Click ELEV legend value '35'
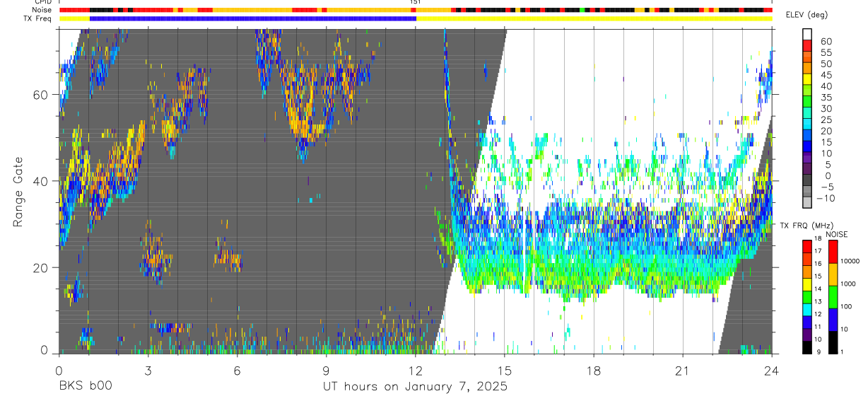868x401 pixels. coord(826,97)
